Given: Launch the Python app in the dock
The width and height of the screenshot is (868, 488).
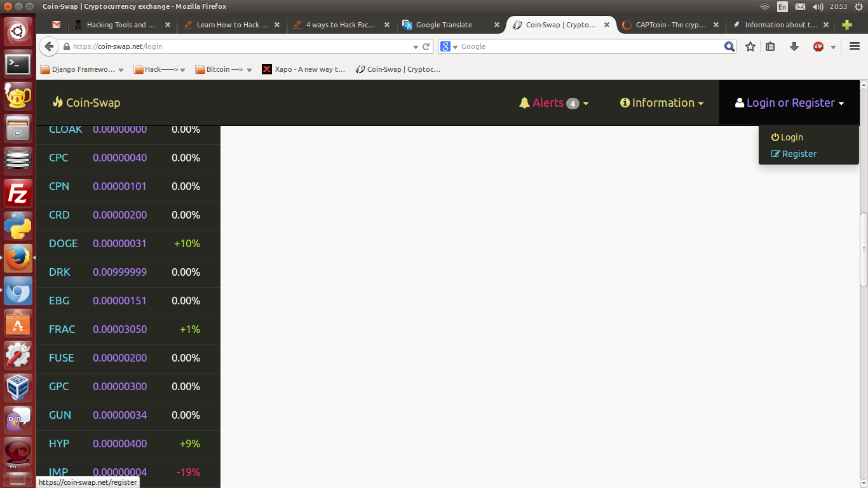Looking at the screenshot, I should pyautogui.click(x=18, y=226).
